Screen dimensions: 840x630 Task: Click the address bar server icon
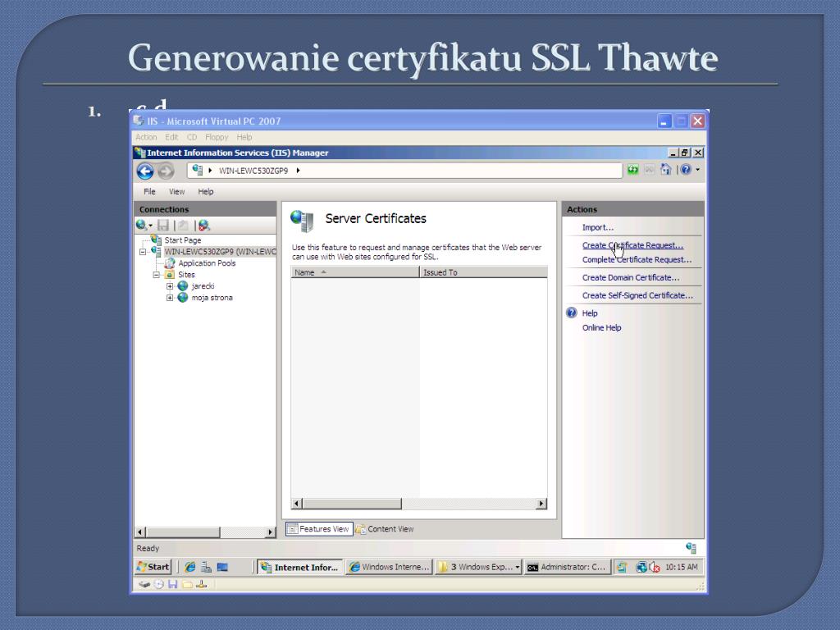tap(198, 170)
